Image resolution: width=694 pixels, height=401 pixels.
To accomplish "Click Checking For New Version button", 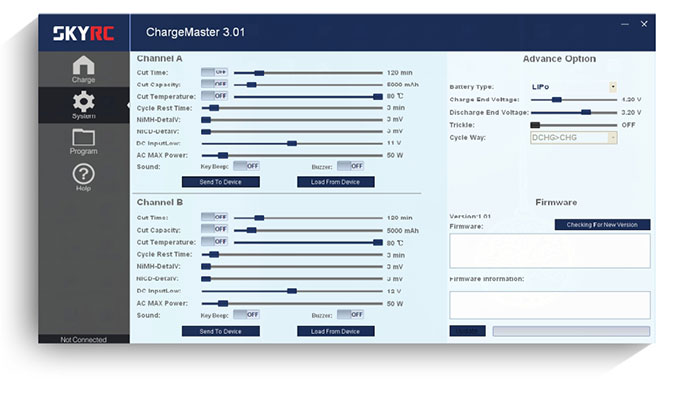I will 602,224.
